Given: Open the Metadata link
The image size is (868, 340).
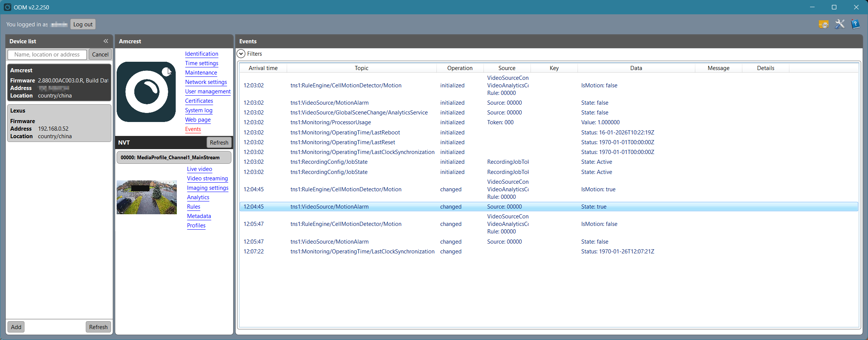Looking at the screenshot, I should tap(199, 216).
